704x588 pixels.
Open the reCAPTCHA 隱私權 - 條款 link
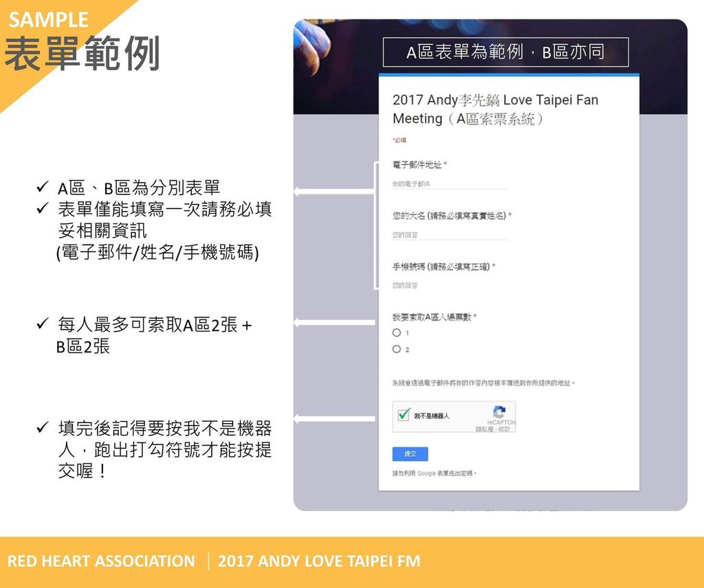(x=493, y=429)
